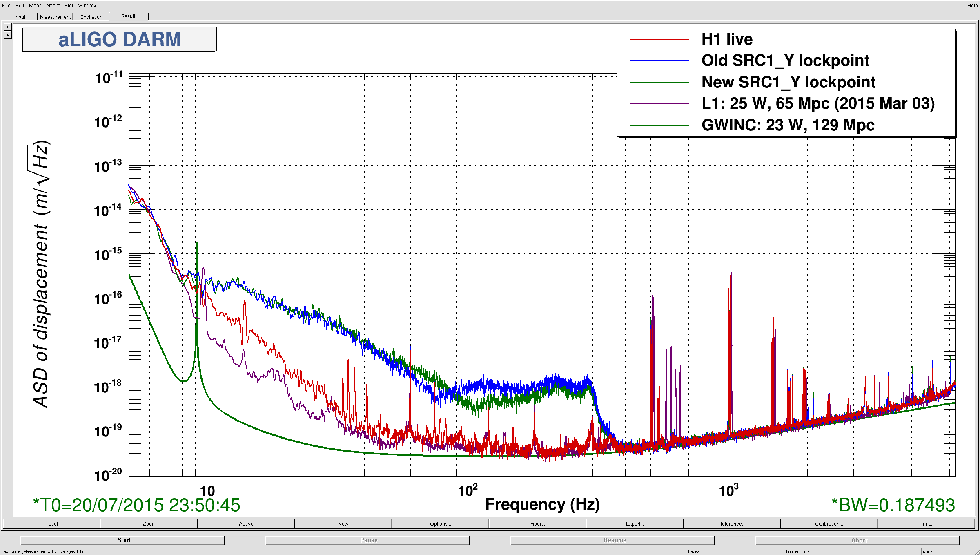Click the Test done status message
Image resolution: width=980 pixels, height=555 pixels.
[42, 551]
